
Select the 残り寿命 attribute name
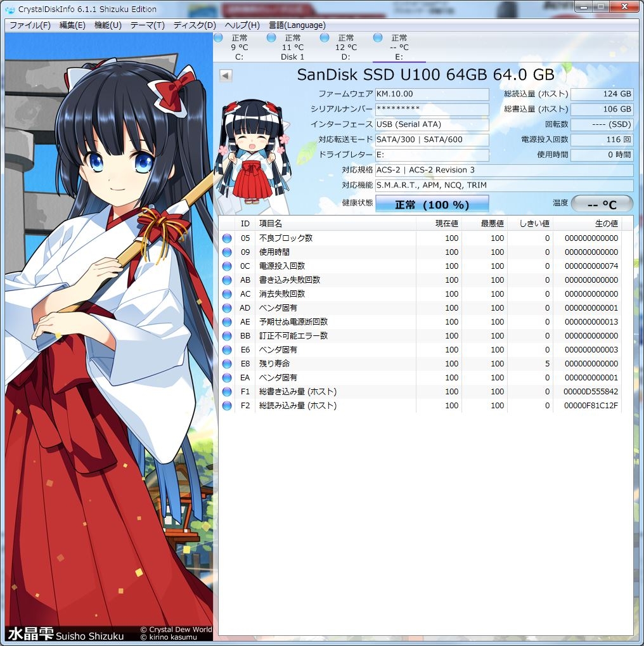[x=274, y=364]
